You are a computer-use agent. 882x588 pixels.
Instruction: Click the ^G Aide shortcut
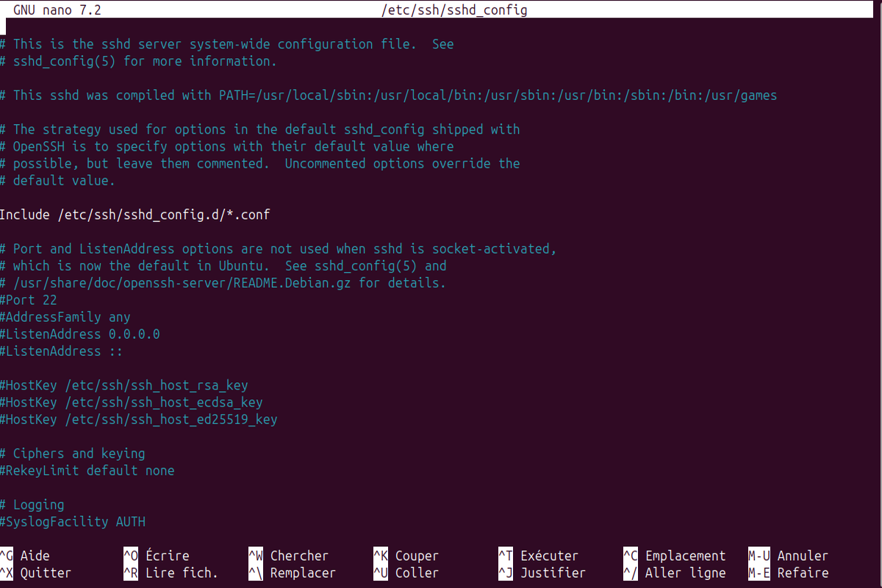26,556
